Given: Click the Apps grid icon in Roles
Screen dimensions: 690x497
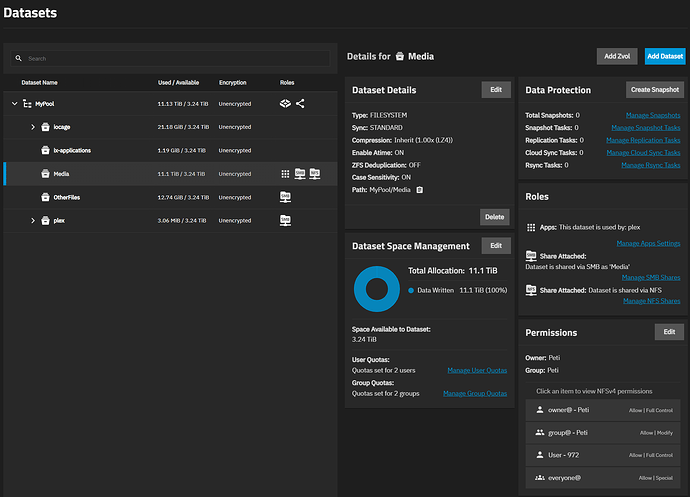Looking at the screenshot, I should pyautogui.click(x=531, y=227).
